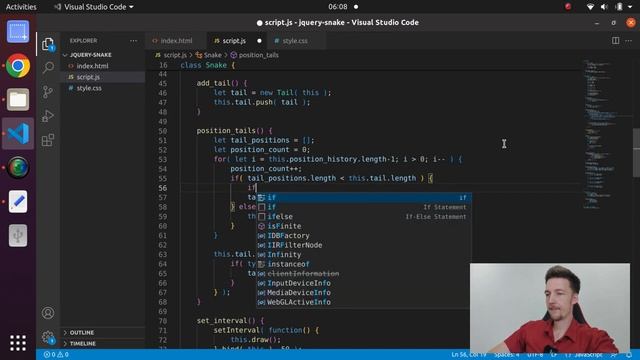Image resolution: width=640 pixels, height=360 pixels.
Task: Select the deprecated clientInformation suggestion
Action: click(x=363, y=274)
